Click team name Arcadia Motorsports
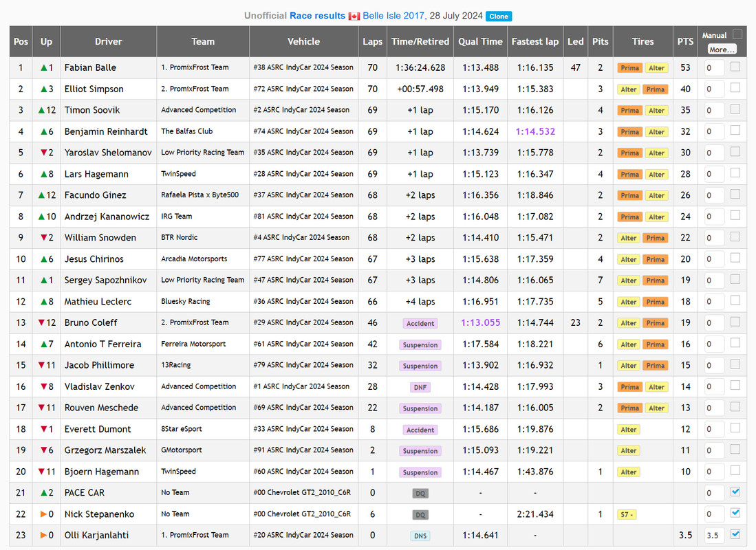This screenshot has width=756, height=550. 194,259
